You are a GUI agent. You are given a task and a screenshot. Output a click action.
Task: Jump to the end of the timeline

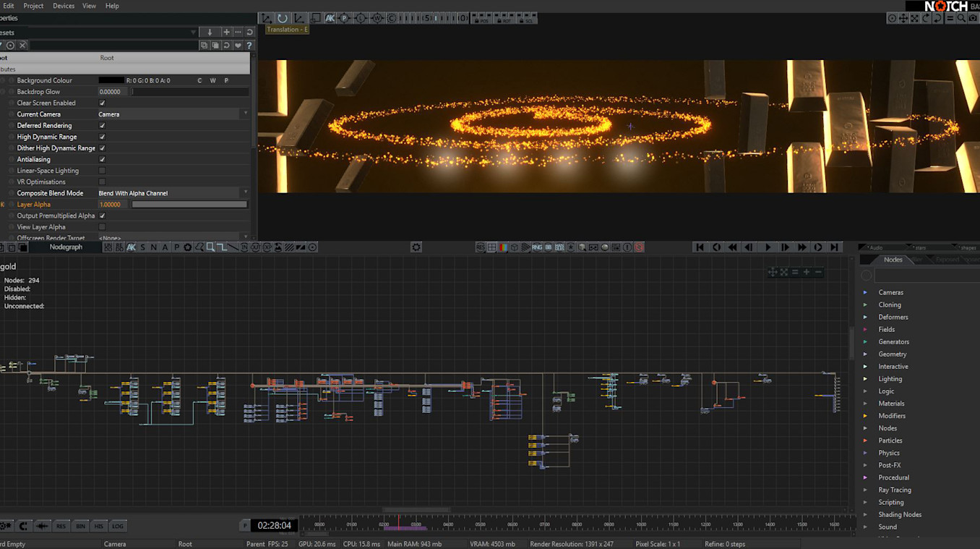point(835,247)
